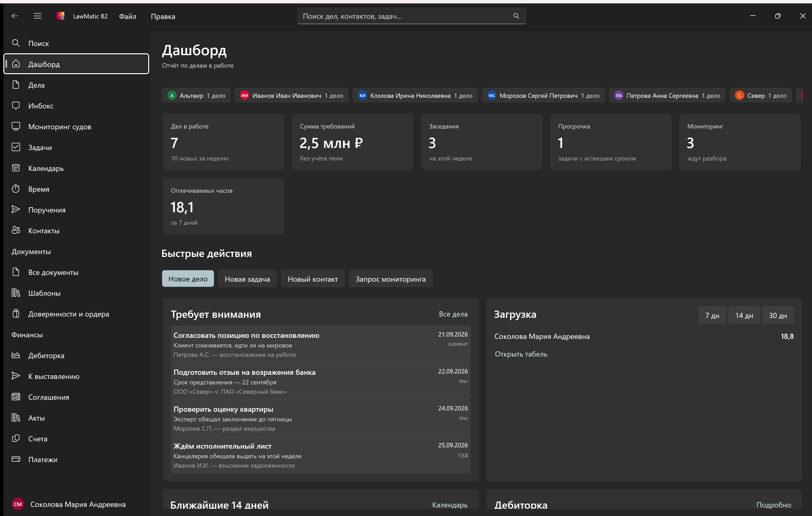Click the Задачи checkmark icon
The image size is (812, 516).
[x=16, y=147]
